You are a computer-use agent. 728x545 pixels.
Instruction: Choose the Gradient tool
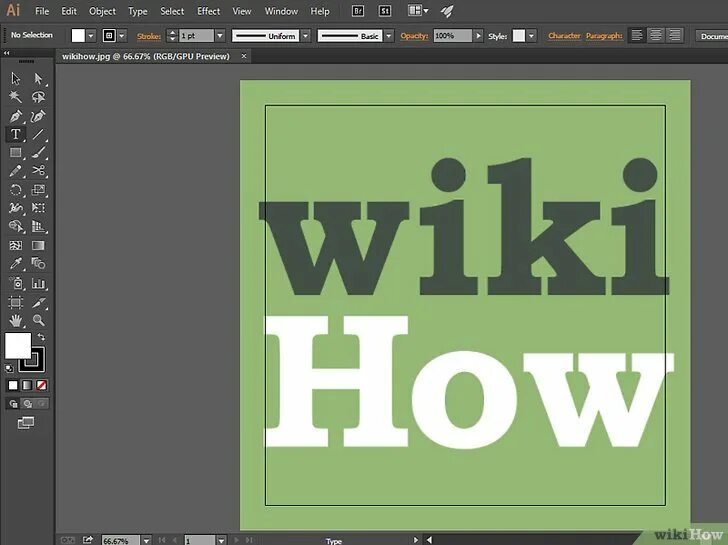pyautogui.click(x=38, y=245)
